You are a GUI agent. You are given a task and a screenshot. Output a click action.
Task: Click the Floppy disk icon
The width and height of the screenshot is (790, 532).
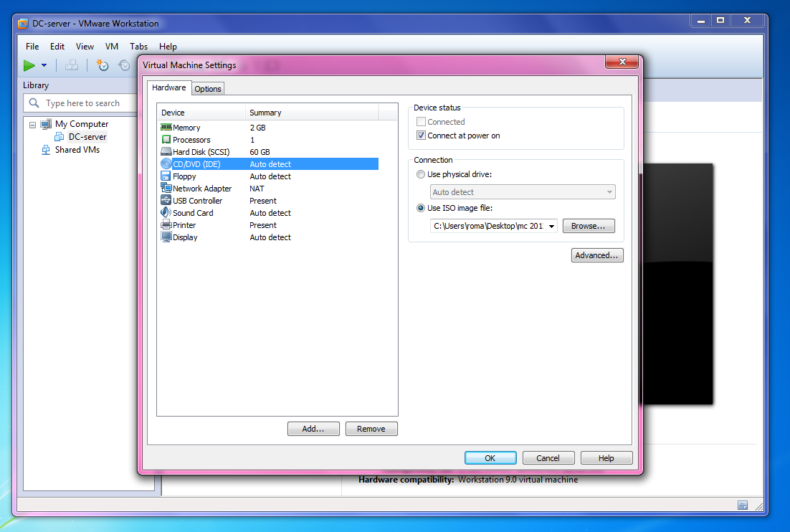point(166,176)
